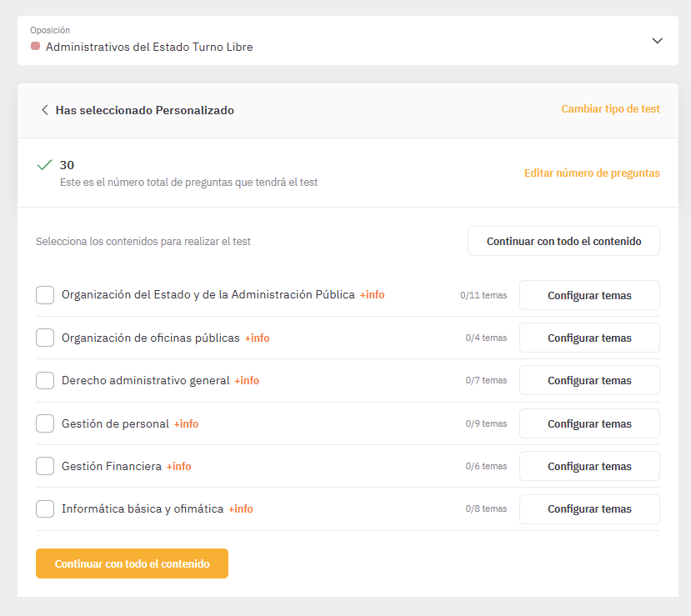
Task: Click the white Continuar con todo el contenido button
Action: pyautogui.click(x=563, y=241)
